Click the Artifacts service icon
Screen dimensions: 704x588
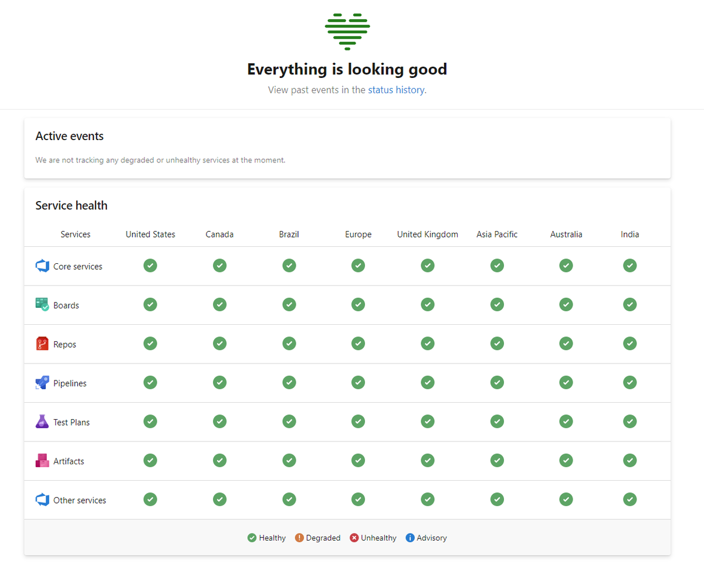click(x=42, y=461)
